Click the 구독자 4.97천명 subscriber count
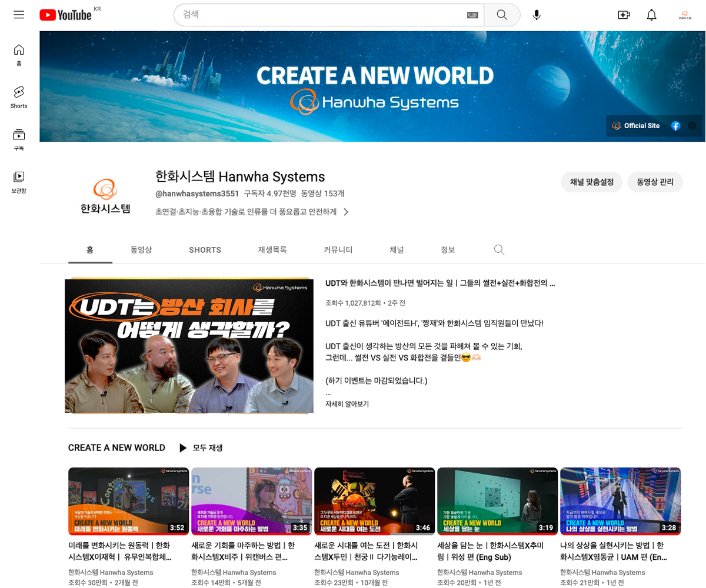 (x=270, y=193)
